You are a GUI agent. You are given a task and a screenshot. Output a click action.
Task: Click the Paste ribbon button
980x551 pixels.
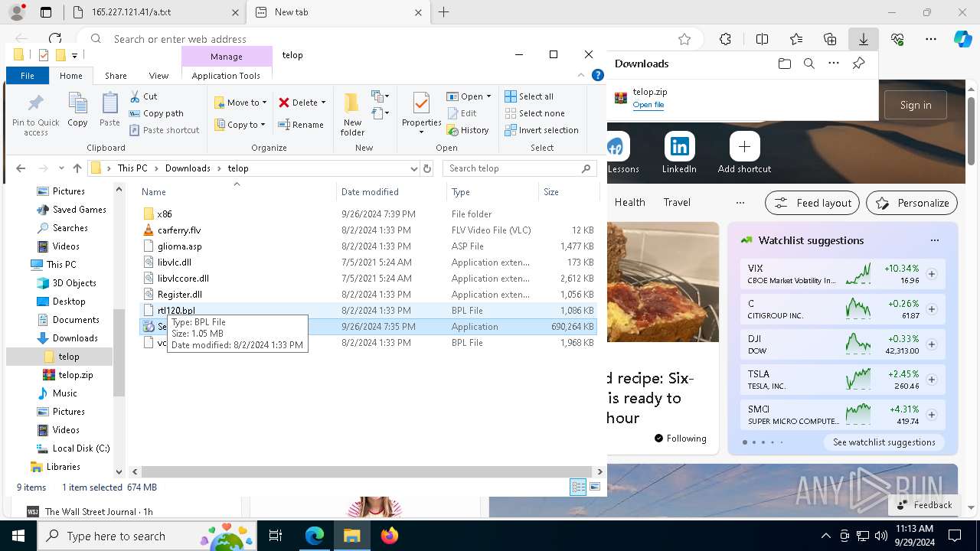pos(109,109)
